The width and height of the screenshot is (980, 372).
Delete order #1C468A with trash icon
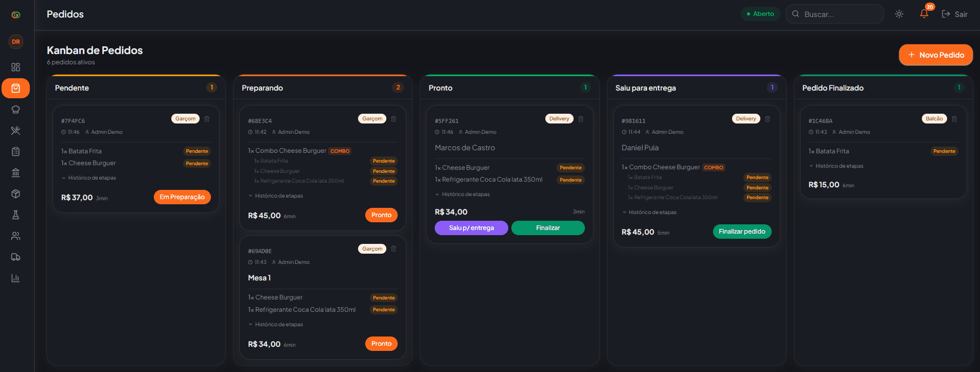point(954,119)
